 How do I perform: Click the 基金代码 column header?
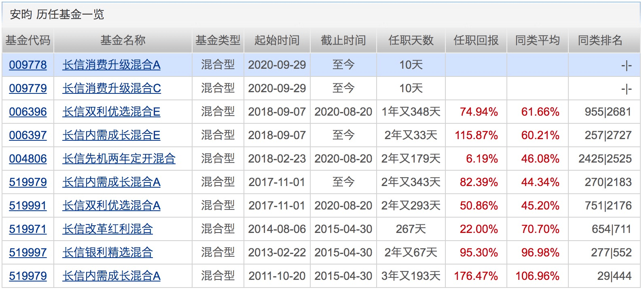pyautogui.click(x=28, y=40)
